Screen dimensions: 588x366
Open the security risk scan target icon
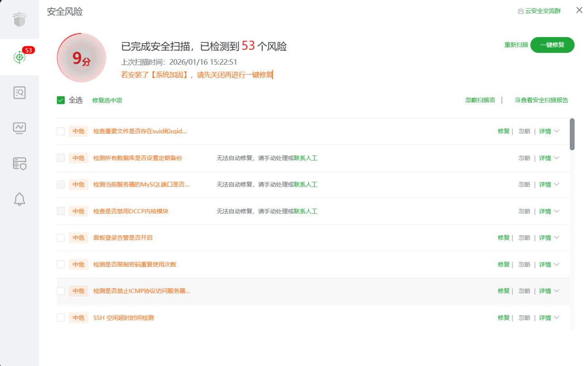tap(19, 57)
